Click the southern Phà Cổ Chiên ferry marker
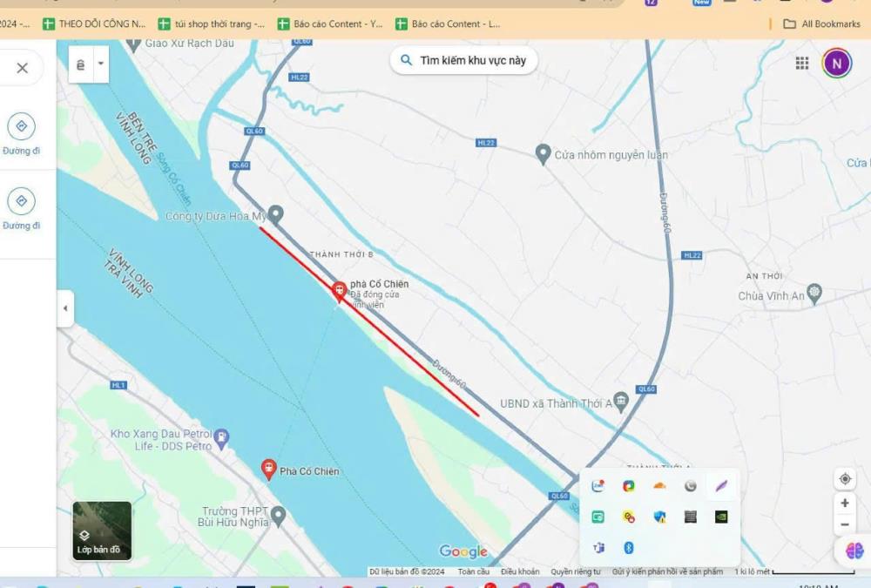 (269, 470)
